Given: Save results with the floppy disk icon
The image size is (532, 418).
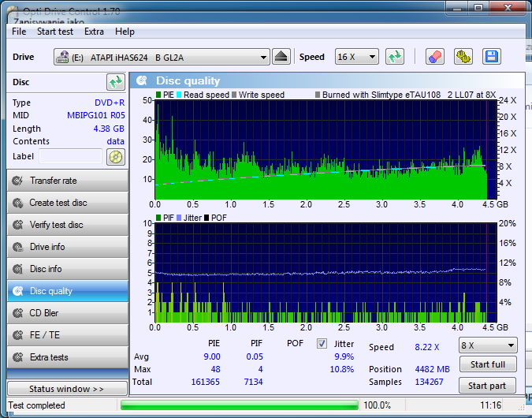Looking at the screenshot, I should pyautogui.click(x=492, y=57).
